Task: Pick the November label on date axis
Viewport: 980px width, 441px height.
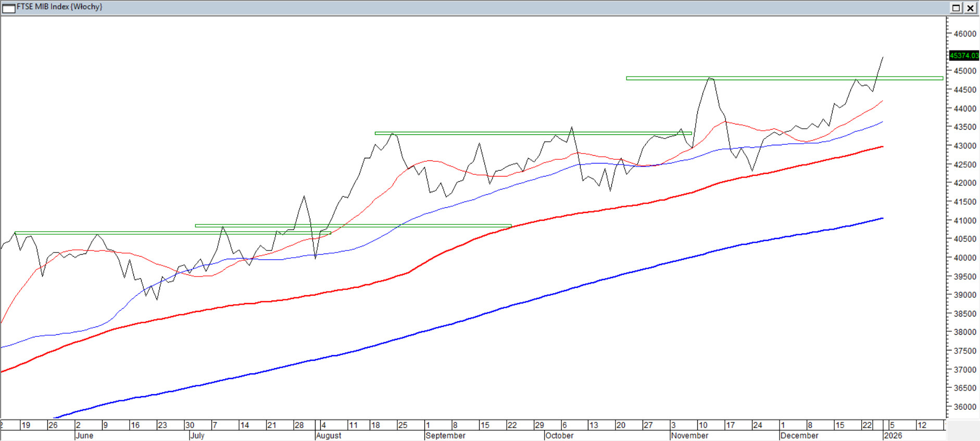Action: point(690,435)
